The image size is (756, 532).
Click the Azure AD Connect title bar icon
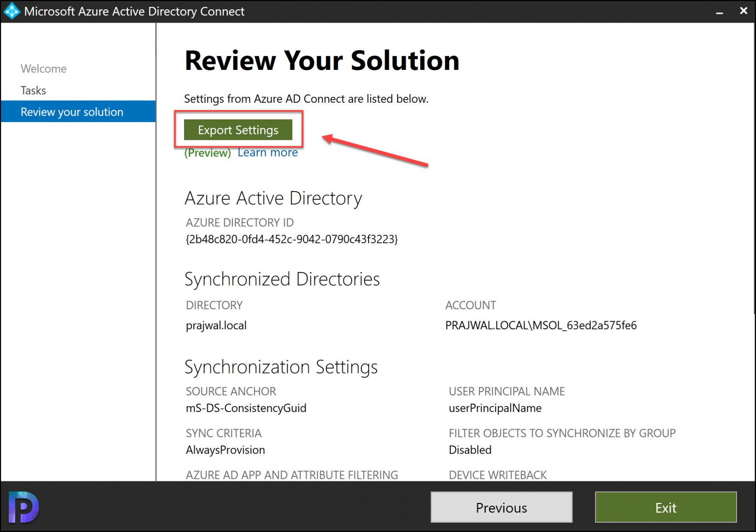click(11, 11)
